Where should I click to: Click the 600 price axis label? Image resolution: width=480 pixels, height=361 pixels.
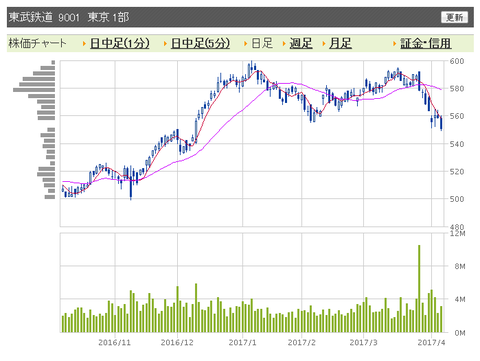coord(457,61)
